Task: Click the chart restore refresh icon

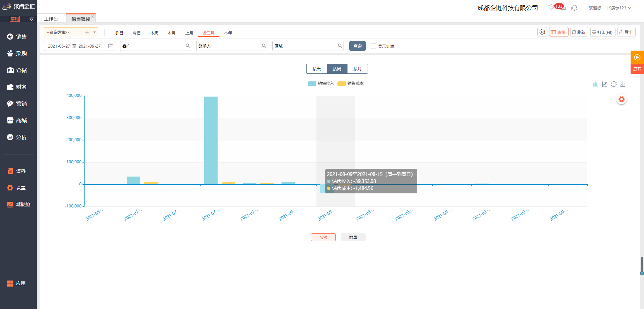Action: pyautogui.click(x=614, y=84)
